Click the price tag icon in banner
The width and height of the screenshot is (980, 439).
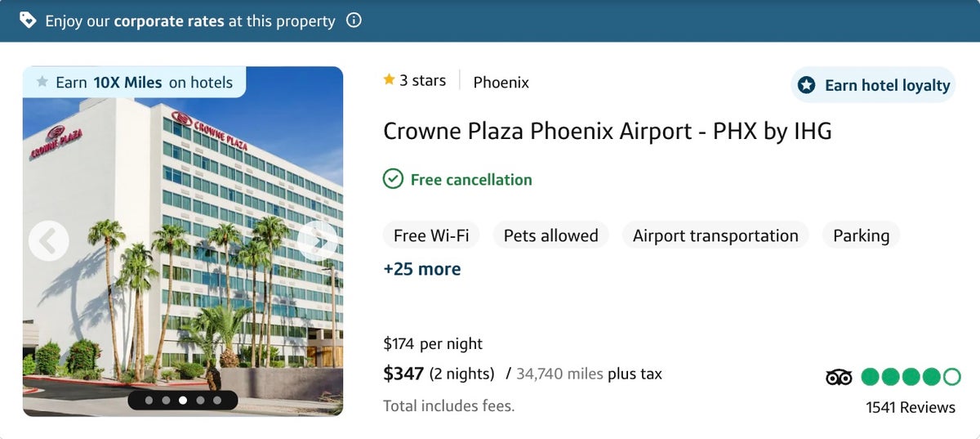click(x=28, y=20)
